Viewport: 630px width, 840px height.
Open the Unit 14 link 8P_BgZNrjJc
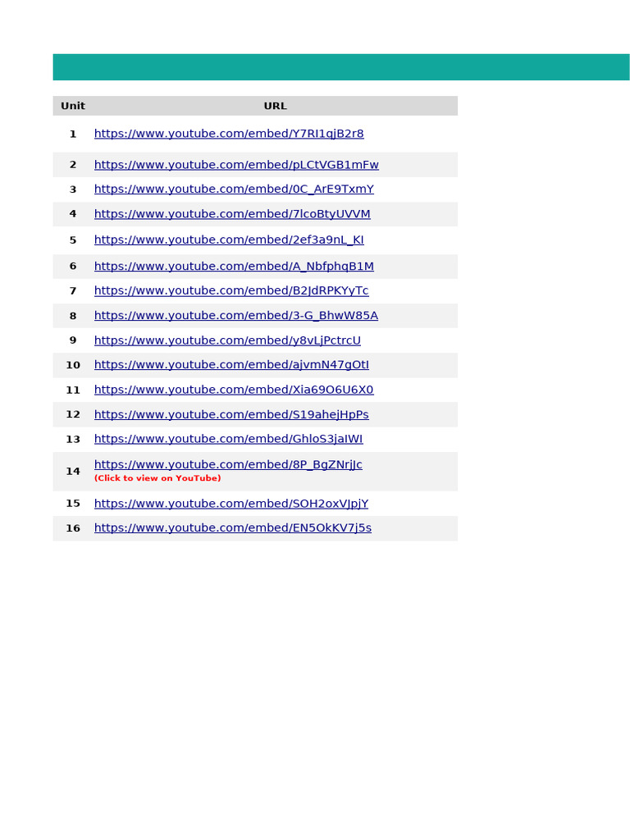click(228, 465)
